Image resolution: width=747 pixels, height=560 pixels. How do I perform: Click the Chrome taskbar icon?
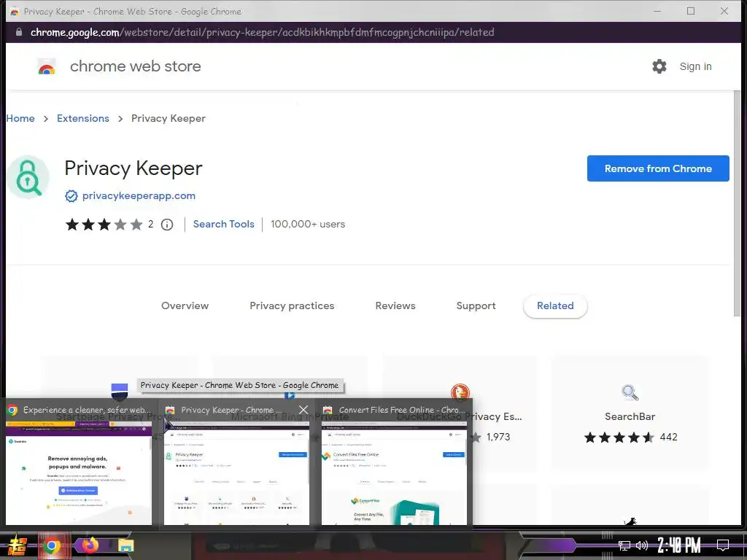click(52, 545)
